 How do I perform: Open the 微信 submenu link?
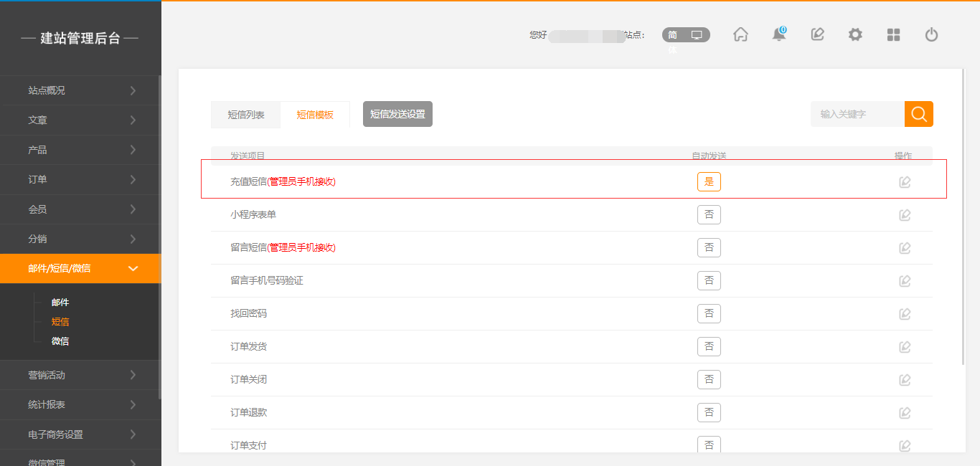pos(60,341)
